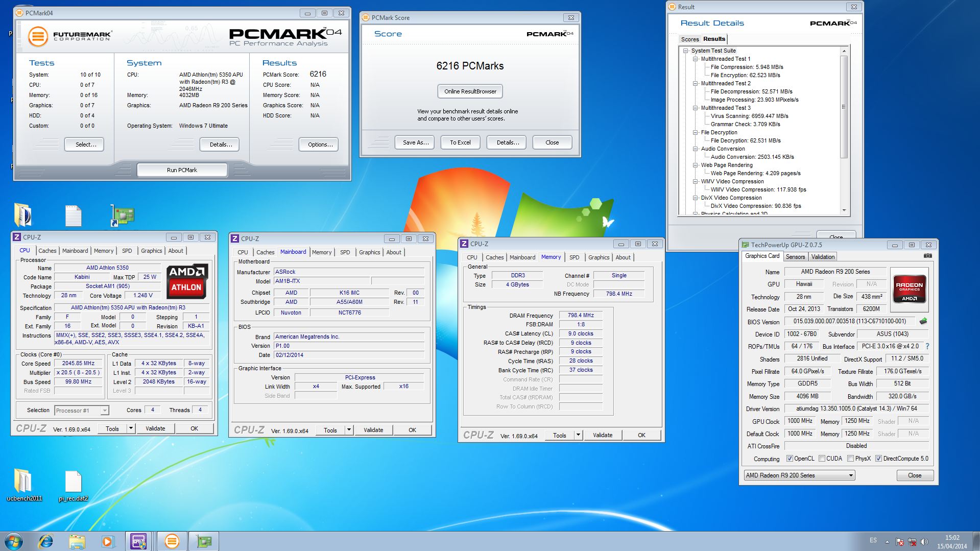The height and width of the screenshot is (551, 980).
Task: Show hidden tray icons arrow
Action: pyautogui.click(x=887, y=542)
